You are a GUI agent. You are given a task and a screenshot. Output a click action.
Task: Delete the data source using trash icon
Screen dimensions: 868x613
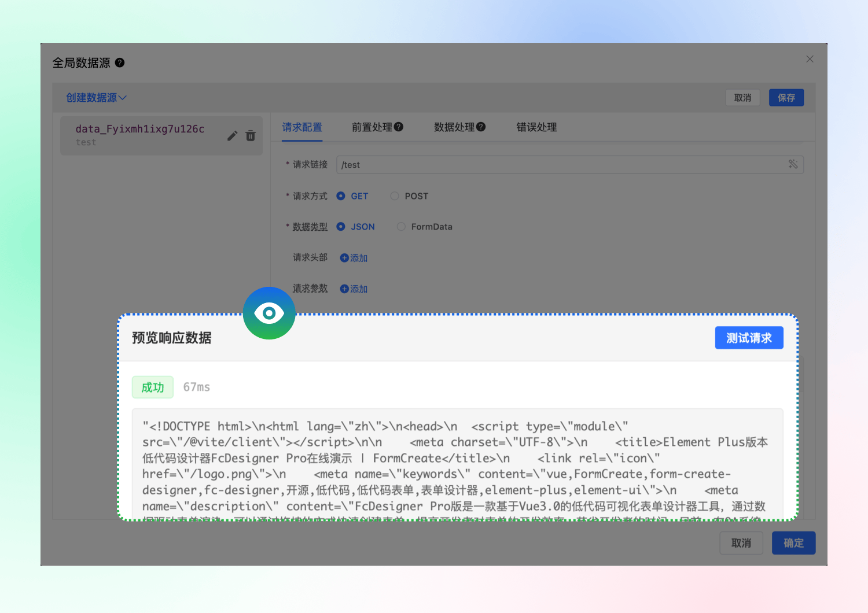[x=251, y=136]
